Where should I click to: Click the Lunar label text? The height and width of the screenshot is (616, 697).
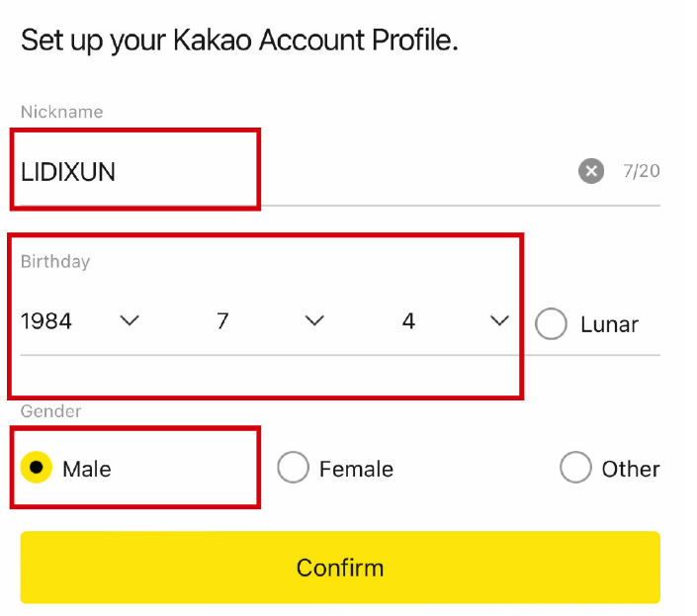click(609, 324)
